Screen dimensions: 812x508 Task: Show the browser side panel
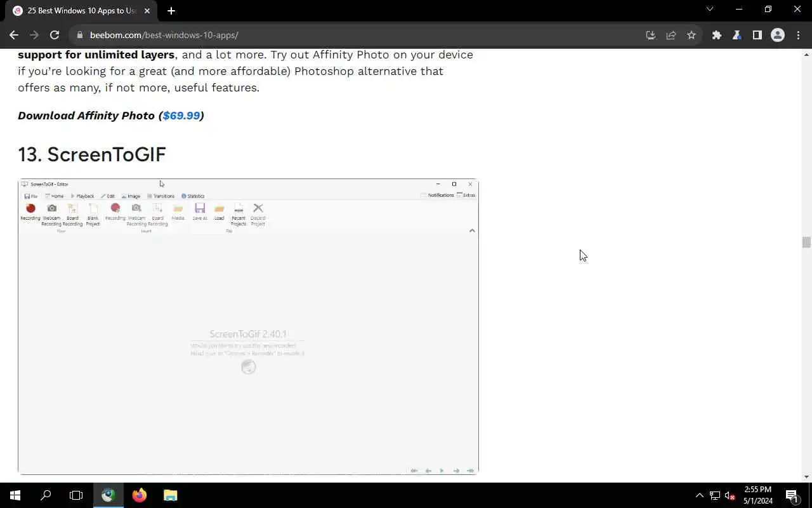pos(757,35)
